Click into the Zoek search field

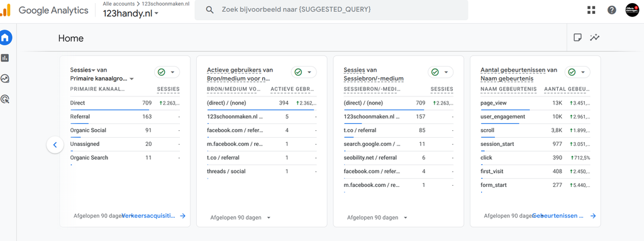[331, 10]
